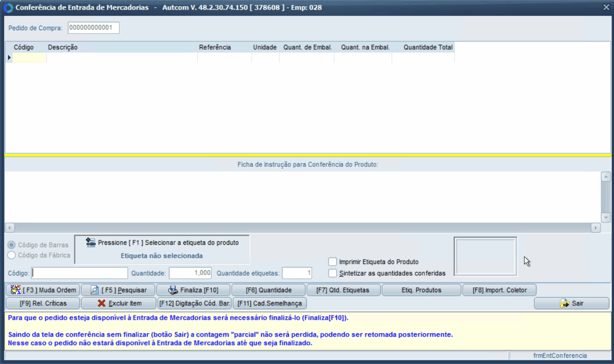Click the [F9] Rel. Críticas button
Viewport: 614px width, 364px height.
tap(42, 303)
